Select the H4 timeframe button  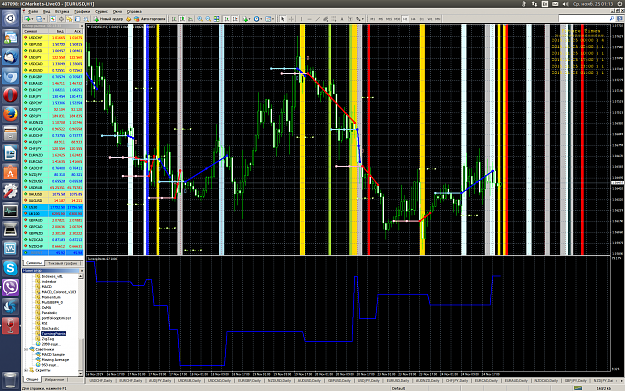(x=413, y=19)
